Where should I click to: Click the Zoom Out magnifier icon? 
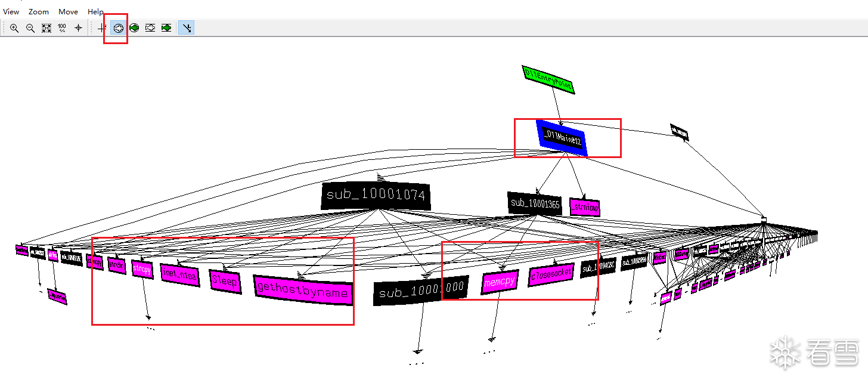coord(30,28)
